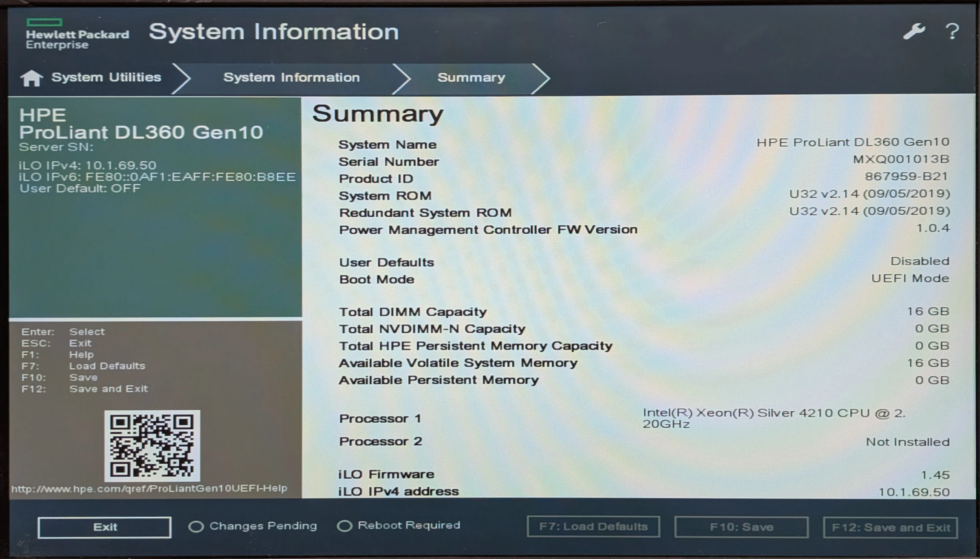Select the iLO Firmware label

click(386, 475)
